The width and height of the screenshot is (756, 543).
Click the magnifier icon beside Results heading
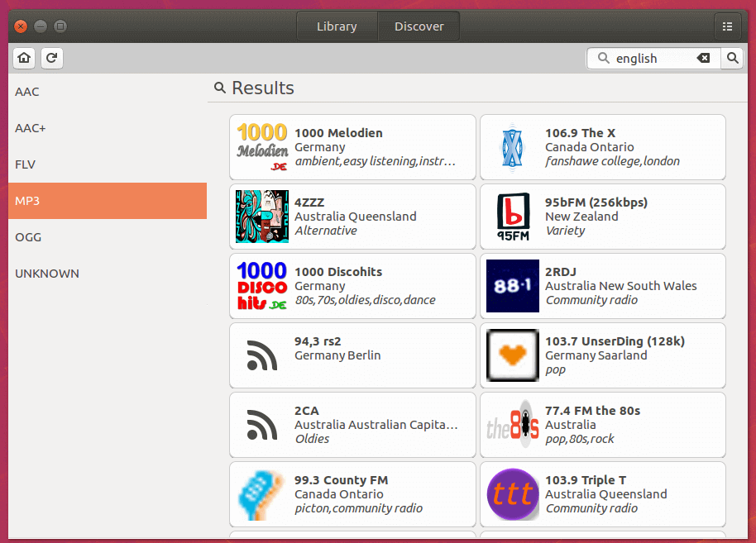220,88
